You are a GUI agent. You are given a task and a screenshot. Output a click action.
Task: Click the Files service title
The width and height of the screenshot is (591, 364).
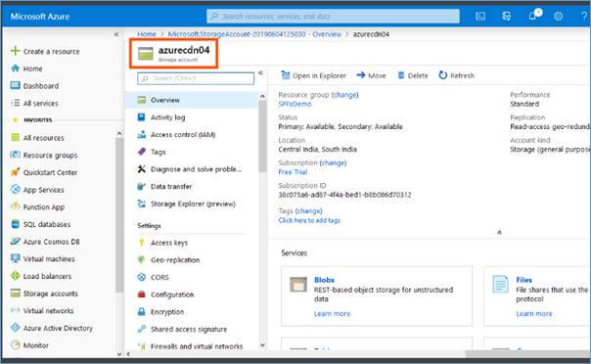(523, 280)
